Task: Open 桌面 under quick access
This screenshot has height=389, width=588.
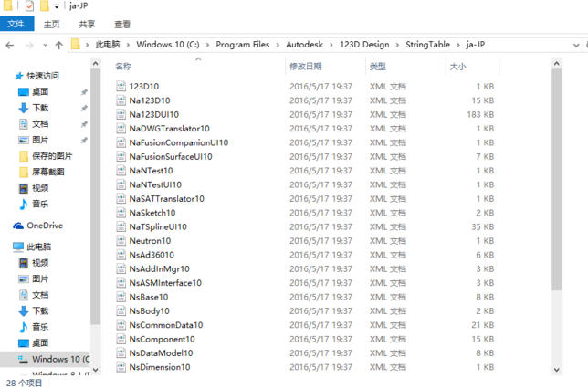Action: click(x=40, y=92)
